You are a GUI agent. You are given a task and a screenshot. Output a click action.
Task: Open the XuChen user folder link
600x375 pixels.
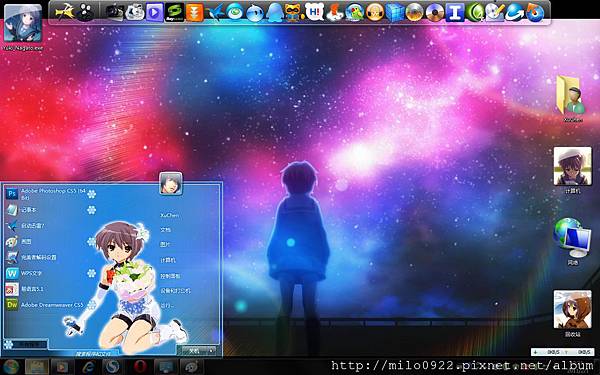170,215
